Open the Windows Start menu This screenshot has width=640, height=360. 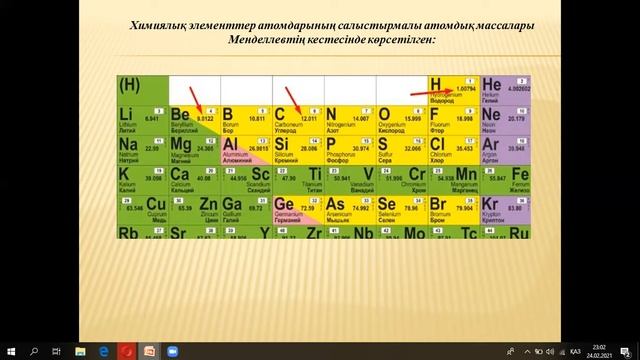pyautogui.click(x=11, y=351)
